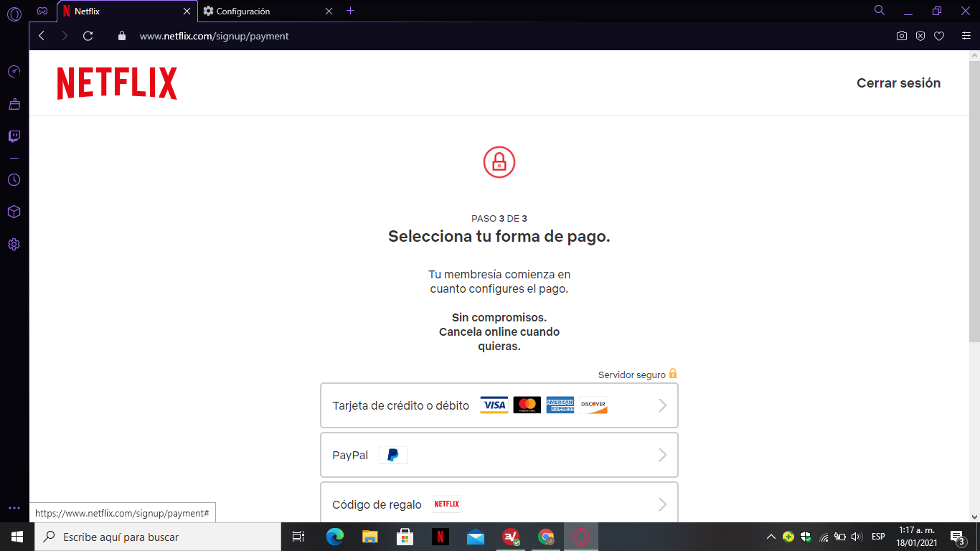Reload the Netflix page
Image resolution: width=980 pixels, height=551 pixels.
pyautogui.click(x=88, y=36)
